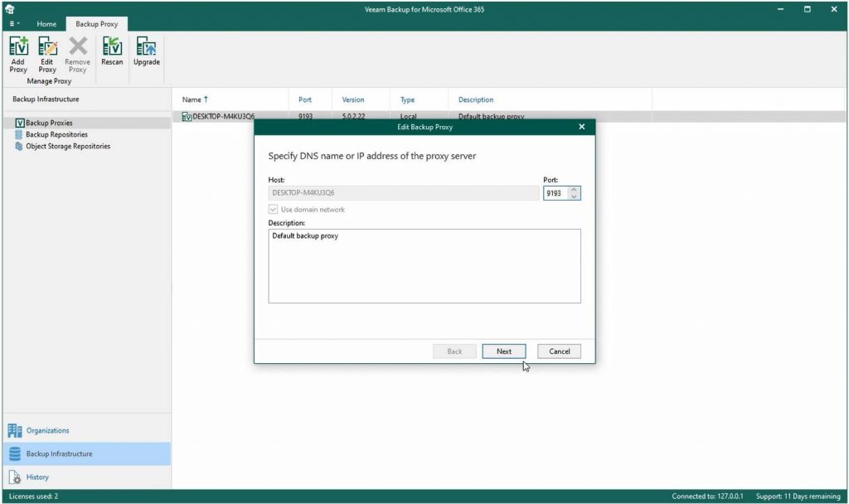Select Object Storage Repositories tree node

pos(68,146)
